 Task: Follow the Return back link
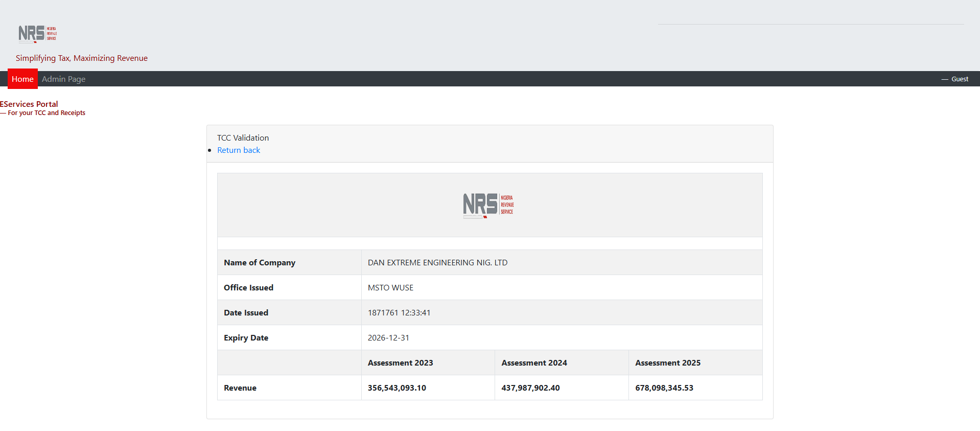point(239,150)
